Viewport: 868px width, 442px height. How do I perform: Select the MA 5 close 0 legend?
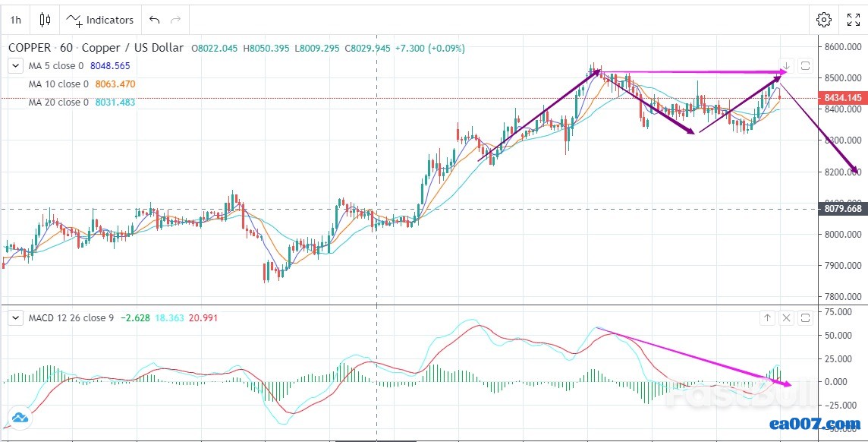[x=56, y=66]
